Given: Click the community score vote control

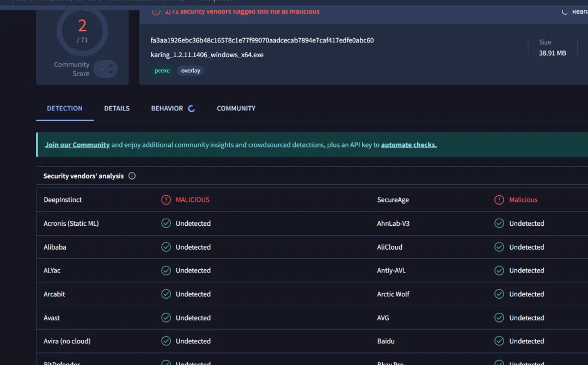Looking at the screenshot, I should 106,69.
